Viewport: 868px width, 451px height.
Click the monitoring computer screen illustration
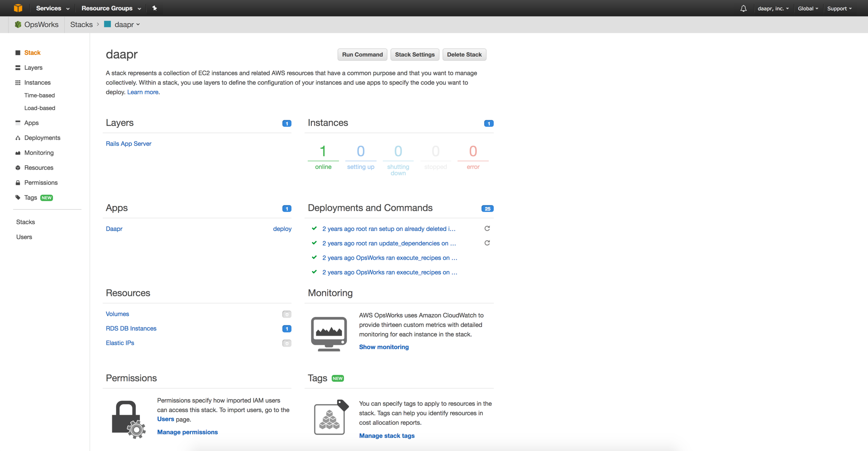(x=329, y=334)
